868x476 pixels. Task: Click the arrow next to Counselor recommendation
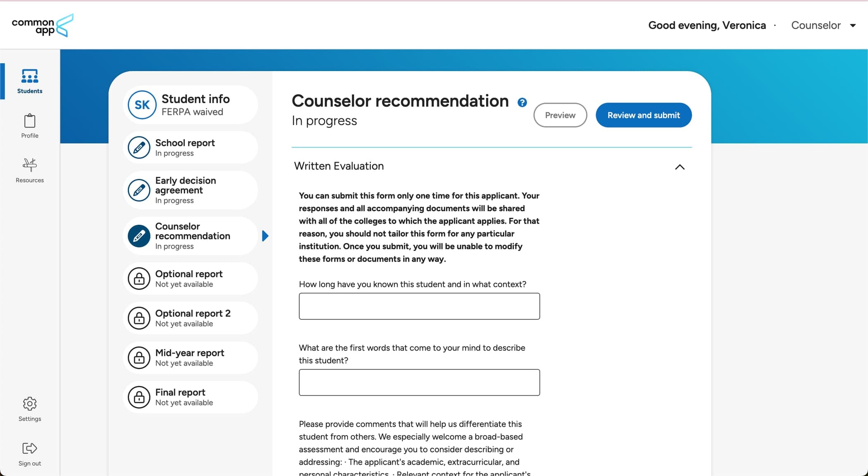click(x=265, y=235)
